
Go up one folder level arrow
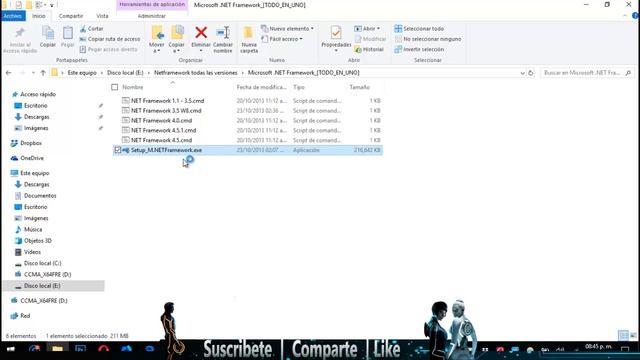click(43, 73)
